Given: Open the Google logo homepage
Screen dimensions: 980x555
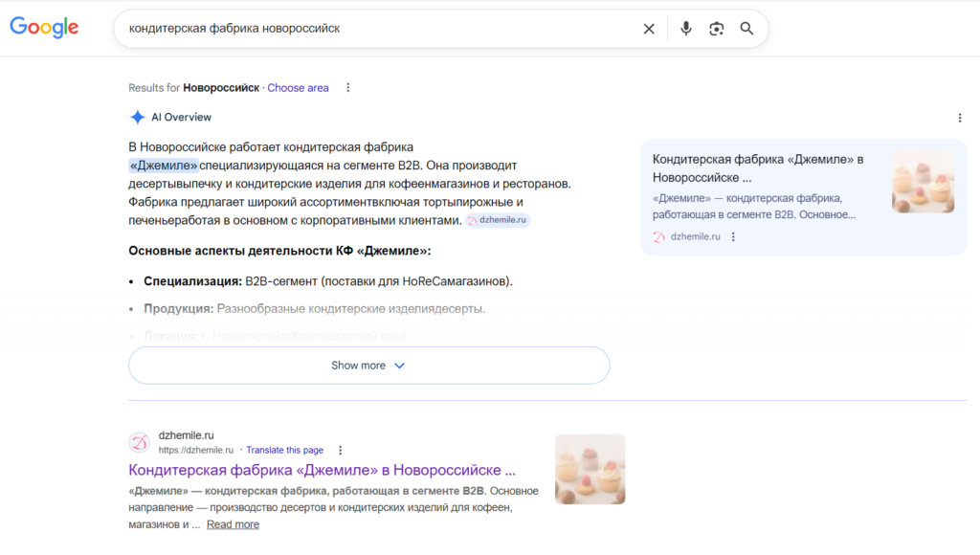Looking at the screenshot, I should click(x=44, y=28).
